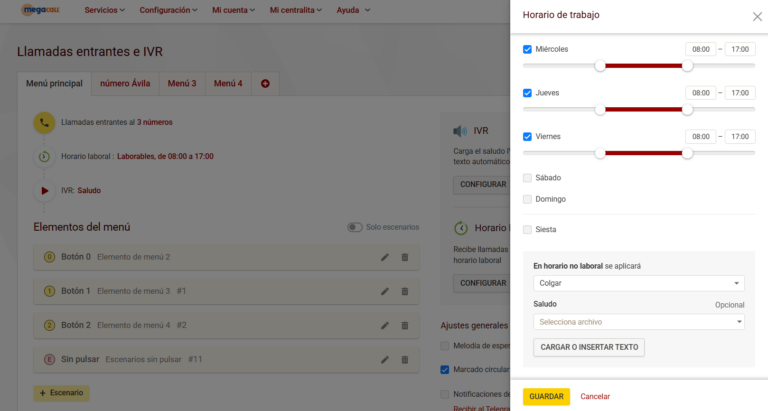The height and width of the screenshot is (411, 768).
Task: Click the Jueves end-time slider handle
Action: pos(688,110)
